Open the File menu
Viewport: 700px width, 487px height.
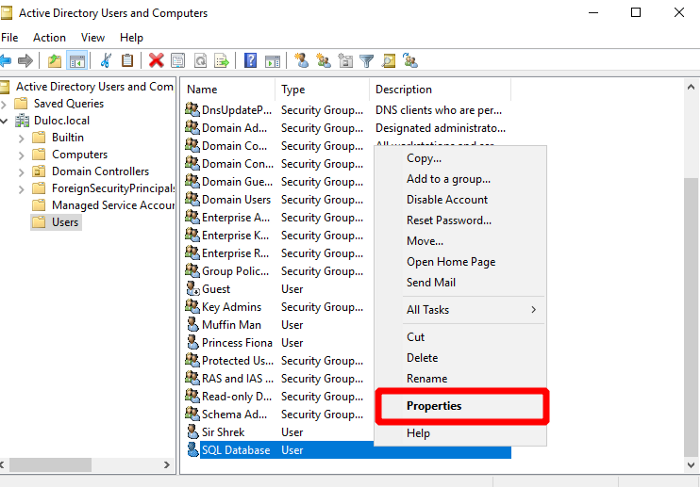pyautogui.click(x=9, y=37)
